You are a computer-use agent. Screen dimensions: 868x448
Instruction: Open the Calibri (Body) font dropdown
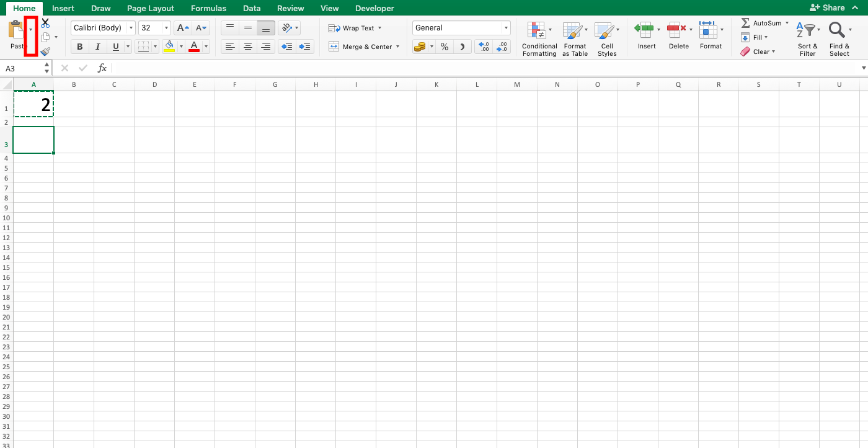pyautogui.click(x=131, y=28)
